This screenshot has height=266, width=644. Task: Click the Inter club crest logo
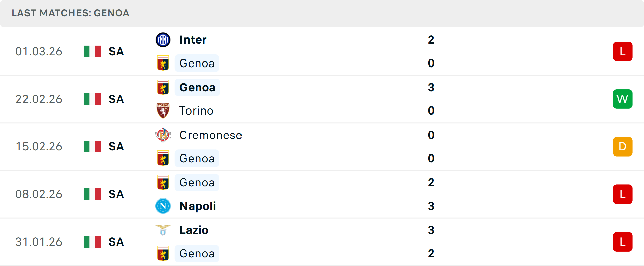pos(163,39)
